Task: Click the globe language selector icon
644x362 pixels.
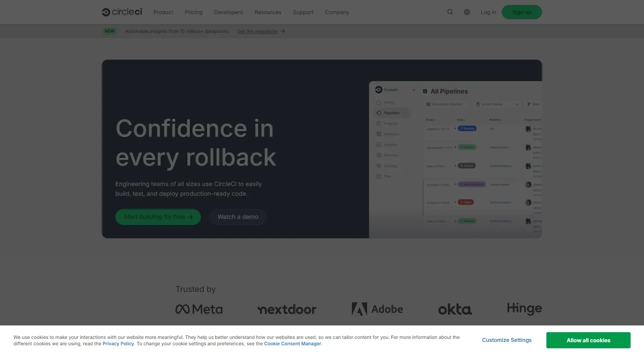Action: point(467,12)
